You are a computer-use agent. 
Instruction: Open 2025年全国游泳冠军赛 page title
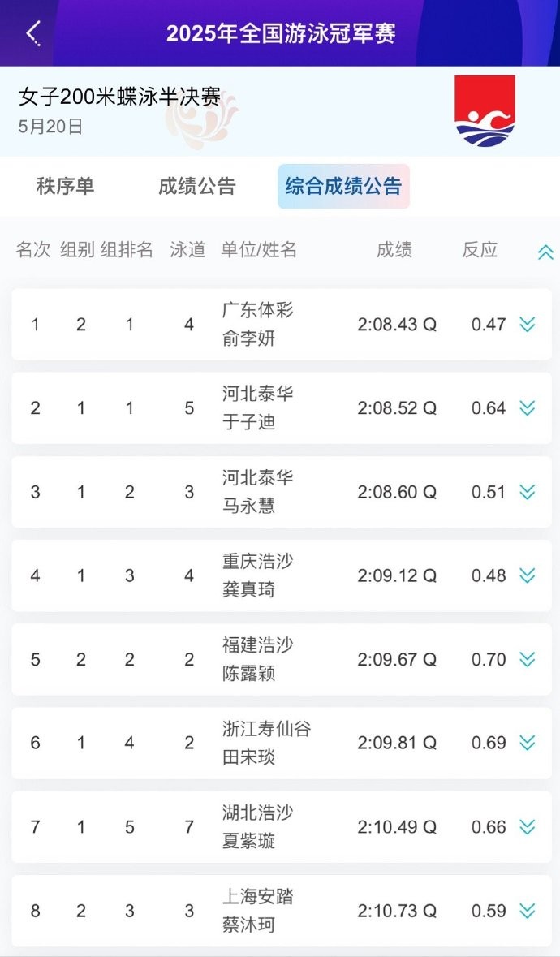click(x=281, y=33)
